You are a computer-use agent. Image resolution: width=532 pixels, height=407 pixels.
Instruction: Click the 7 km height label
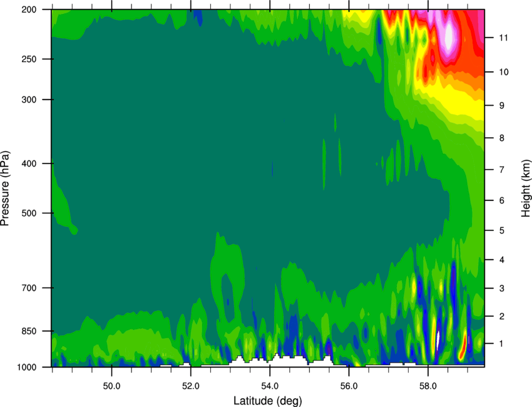[x=502, y=170]
